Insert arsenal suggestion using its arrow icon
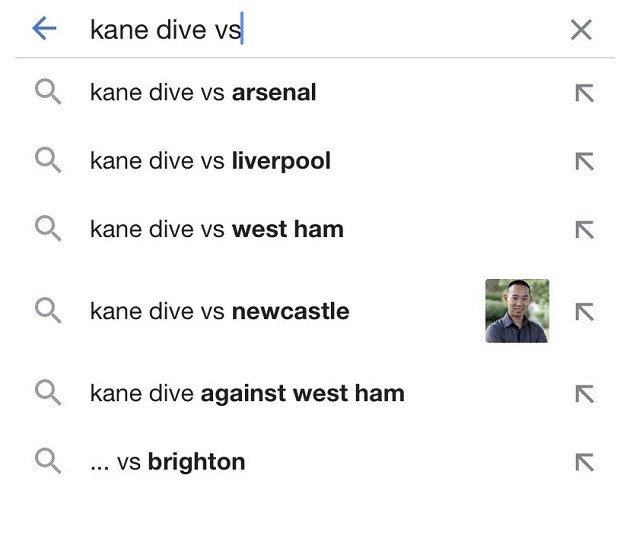Screen dimensions: 630x535 [584, 94]
